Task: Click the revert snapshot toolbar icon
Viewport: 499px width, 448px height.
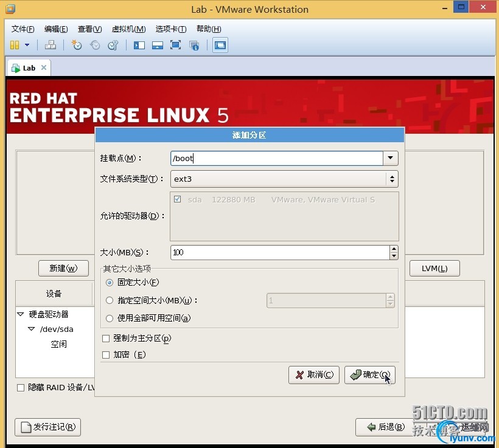Action: [95, 45]
